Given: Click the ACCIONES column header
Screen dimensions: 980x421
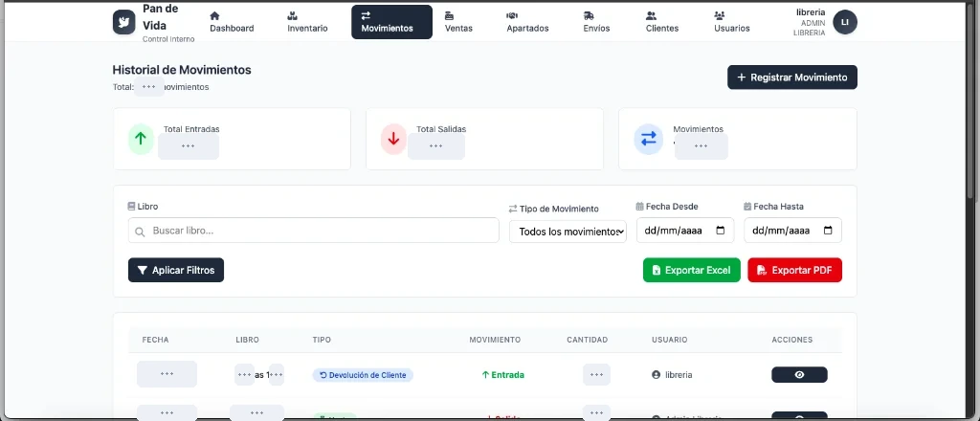Looking at the screenshot, I should [791, 340].
